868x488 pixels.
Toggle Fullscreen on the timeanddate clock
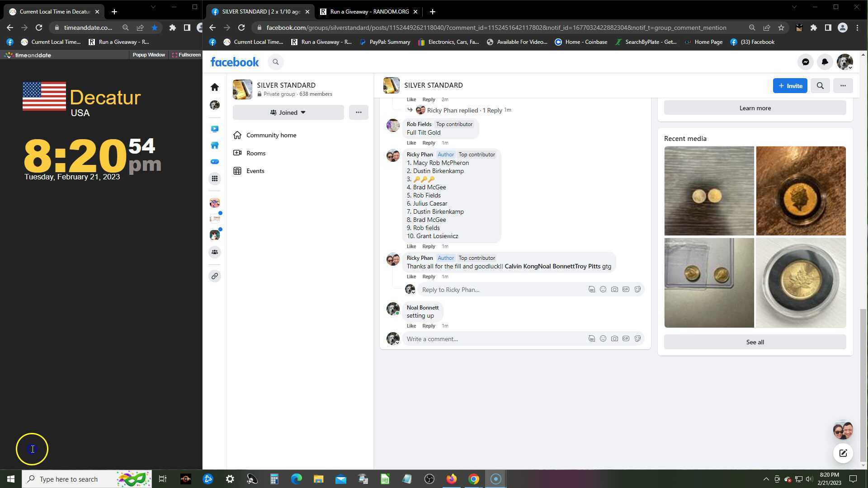186,55
